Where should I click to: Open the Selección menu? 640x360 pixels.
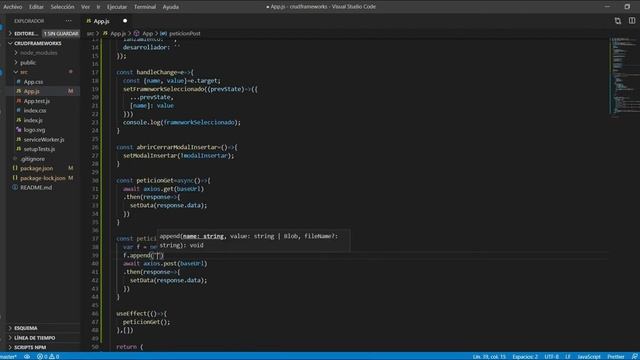62,7
